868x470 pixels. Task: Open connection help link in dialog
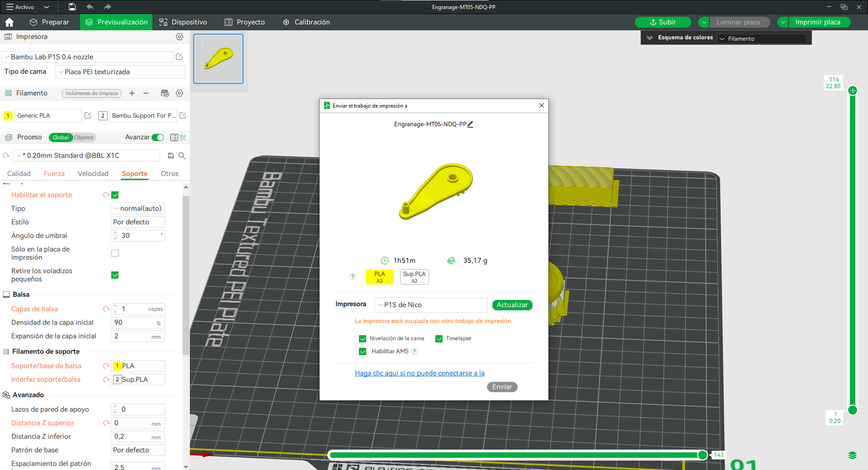click(420, 373)
